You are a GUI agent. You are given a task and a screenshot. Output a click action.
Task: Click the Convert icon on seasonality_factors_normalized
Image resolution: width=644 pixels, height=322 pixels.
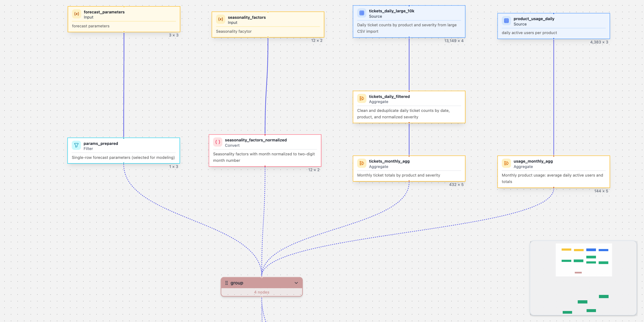pos(217,142)
